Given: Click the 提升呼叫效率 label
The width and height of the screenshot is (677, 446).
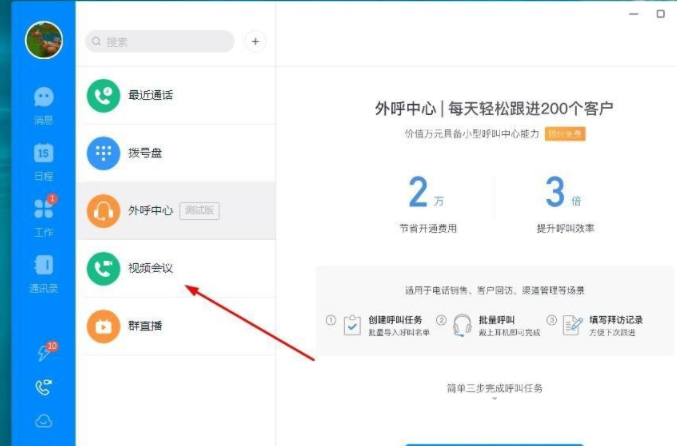Looking at the screenshot, I should click(x=565, y=228).
